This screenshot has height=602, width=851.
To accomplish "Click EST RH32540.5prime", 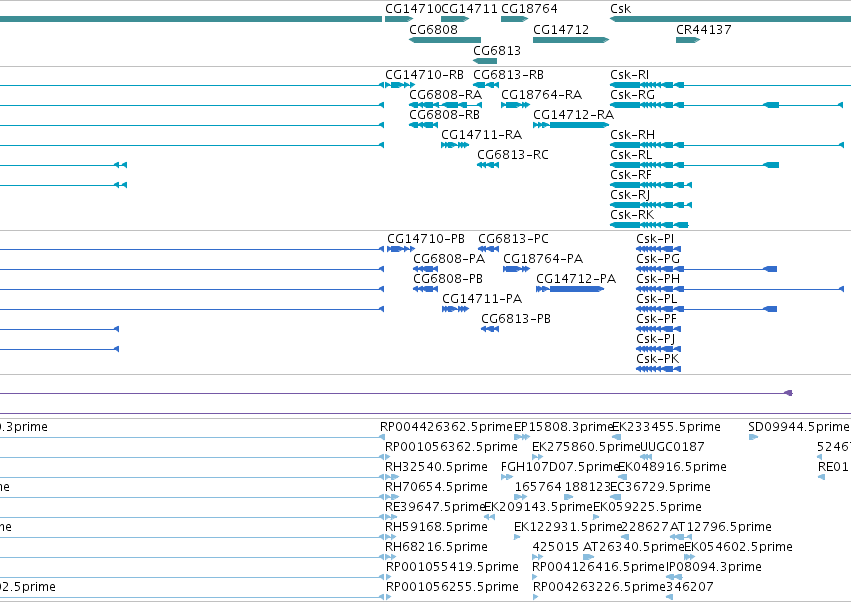I will click(x=436, y=467).
